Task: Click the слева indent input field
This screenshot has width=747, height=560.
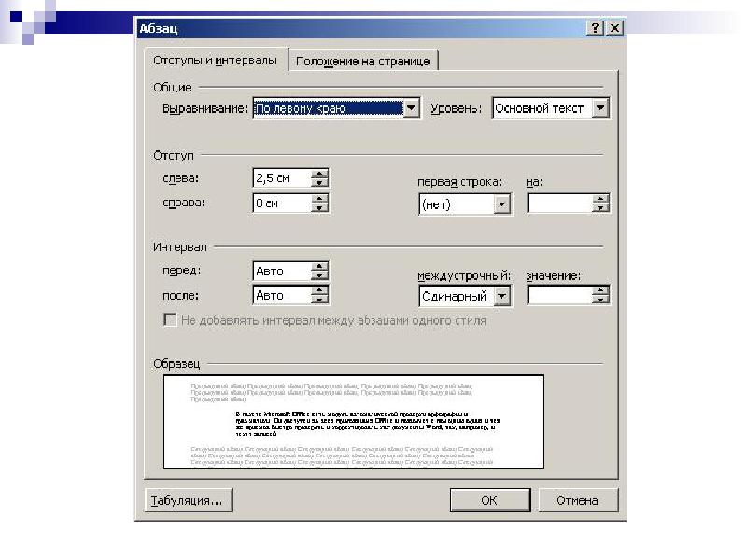Action: coord(280,178)
